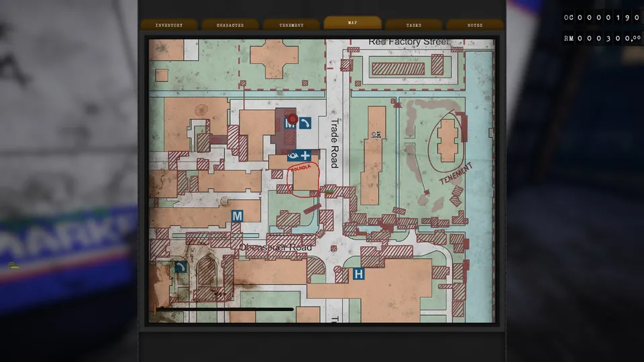The height and width of the screenshot is (362, 644).
Task: Go to the Tasks tab
Action: tap(414, 25)
